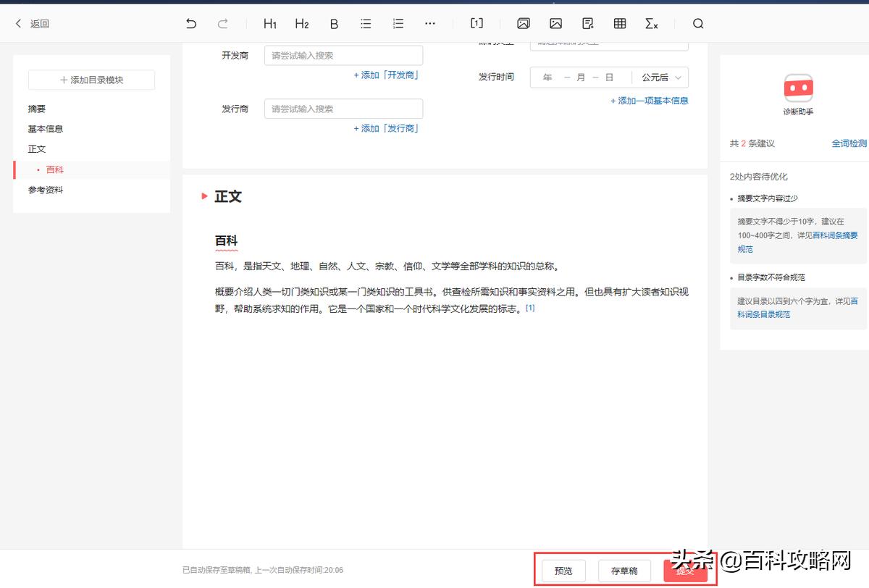Apply bullet list formatting
The image size is (869, 588).
[x=366, y=23]
